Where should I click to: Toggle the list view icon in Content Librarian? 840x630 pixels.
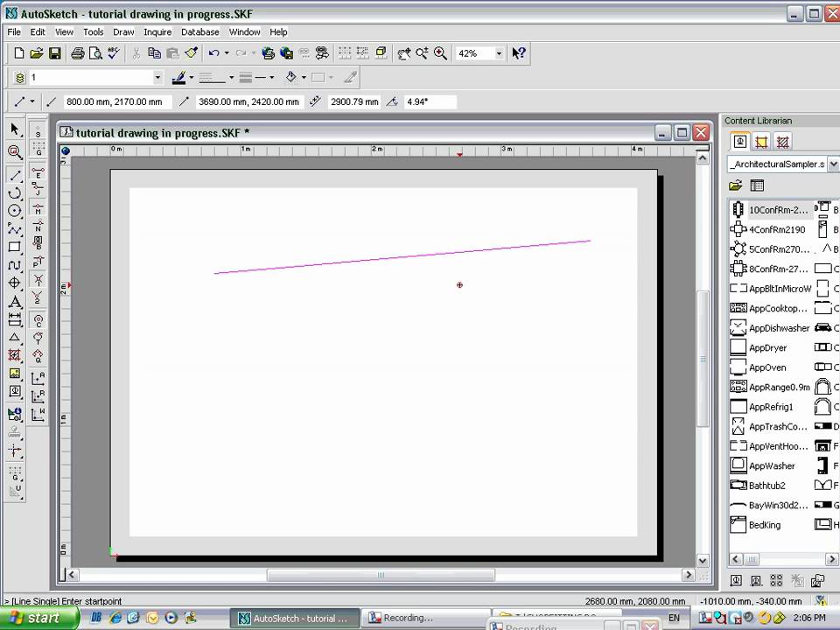pos(757,185)
